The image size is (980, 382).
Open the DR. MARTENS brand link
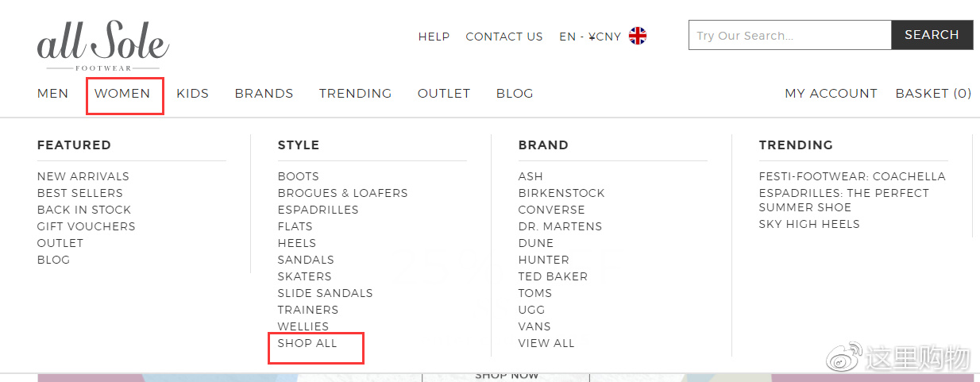coord(560,226)
